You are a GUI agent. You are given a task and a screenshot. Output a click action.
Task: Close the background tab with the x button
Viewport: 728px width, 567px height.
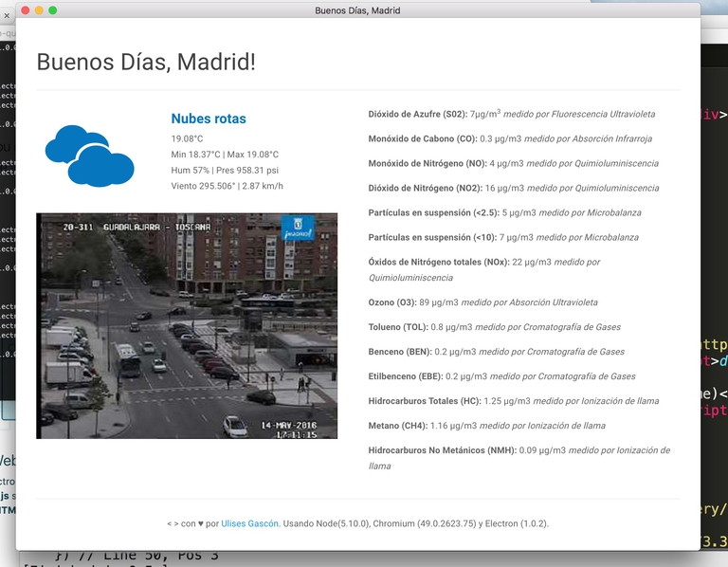(x=7, y=16)
